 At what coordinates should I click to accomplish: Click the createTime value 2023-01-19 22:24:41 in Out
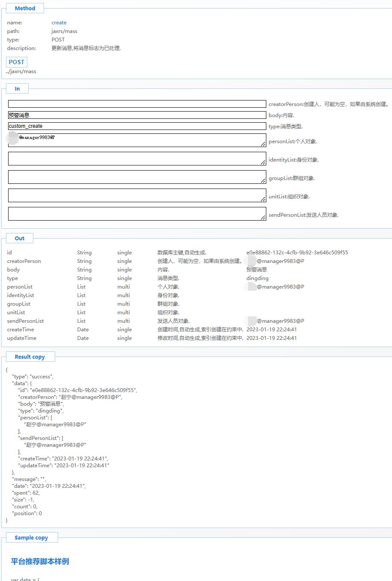271,330
